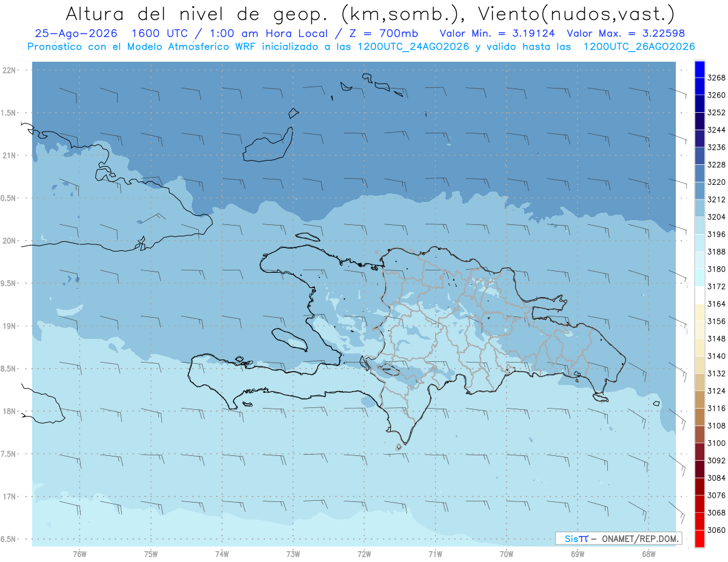The width and height of the screenshot is (728, 562).
Task: Click the legend value '3108'
Action: tap(716, 426)
